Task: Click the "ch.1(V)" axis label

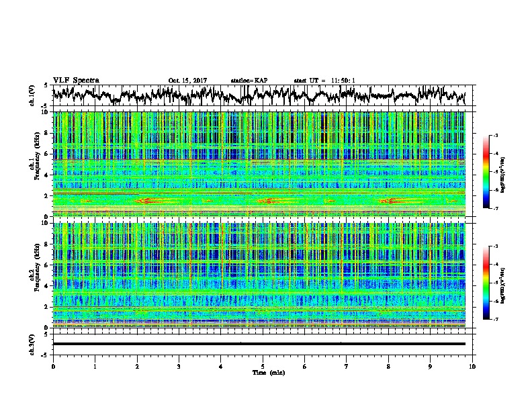Action: click(32, 95)
